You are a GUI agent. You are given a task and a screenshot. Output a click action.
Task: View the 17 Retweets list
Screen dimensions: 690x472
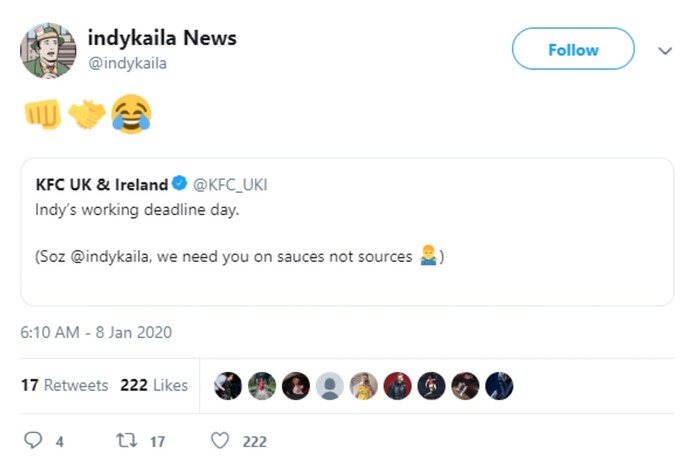pos(65,385)
